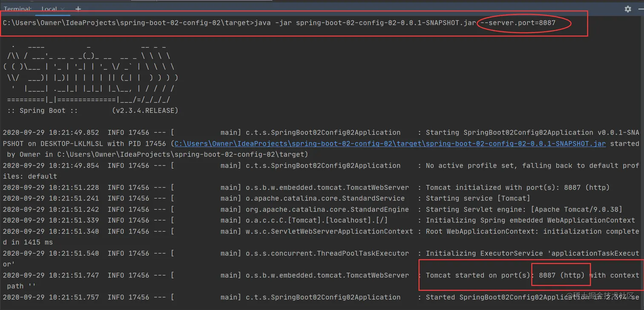Click the org.apache.catalina.core.StandardEngine logger name
644x310 pixels.
coord(327,209)
